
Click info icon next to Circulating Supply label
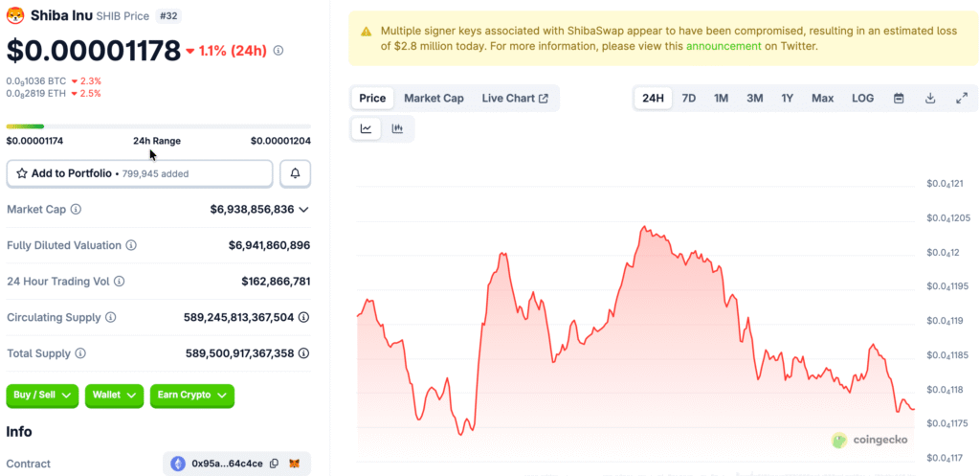coord(111,318)
